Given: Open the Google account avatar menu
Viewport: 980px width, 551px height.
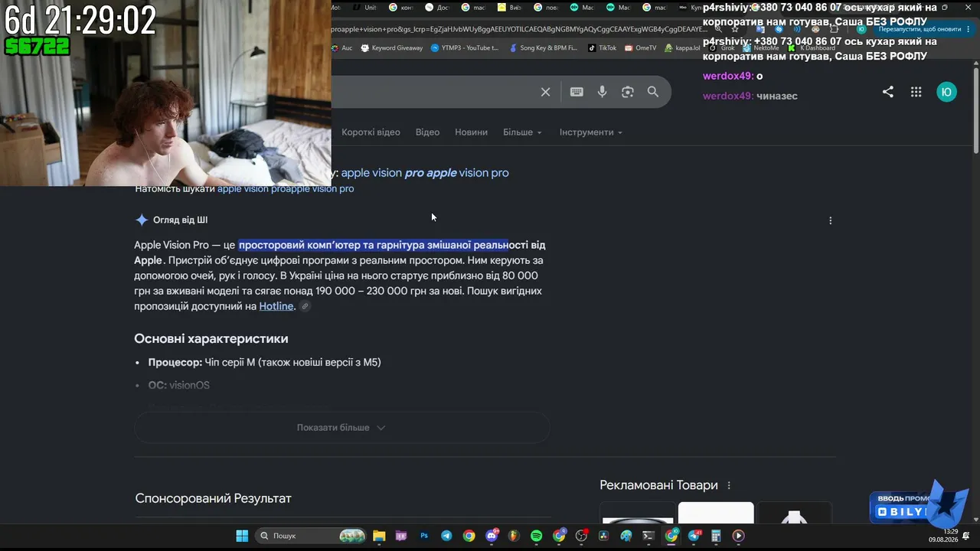Looking at the screenshot, I should tap(946, 92).
